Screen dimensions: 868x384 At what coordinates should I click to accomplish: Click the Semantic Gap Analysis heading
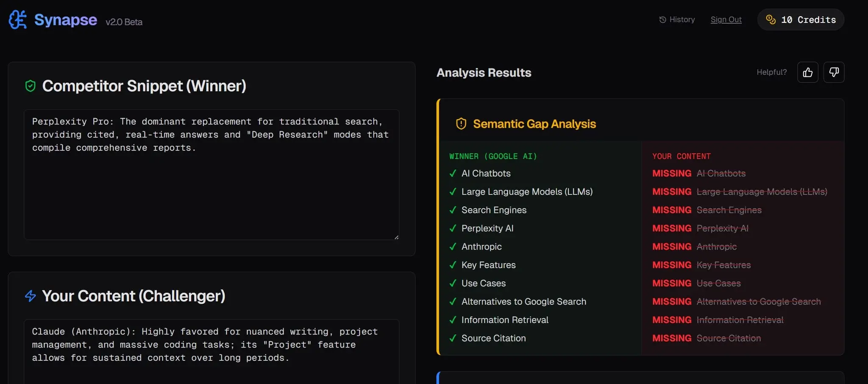[x=534, y=124]
